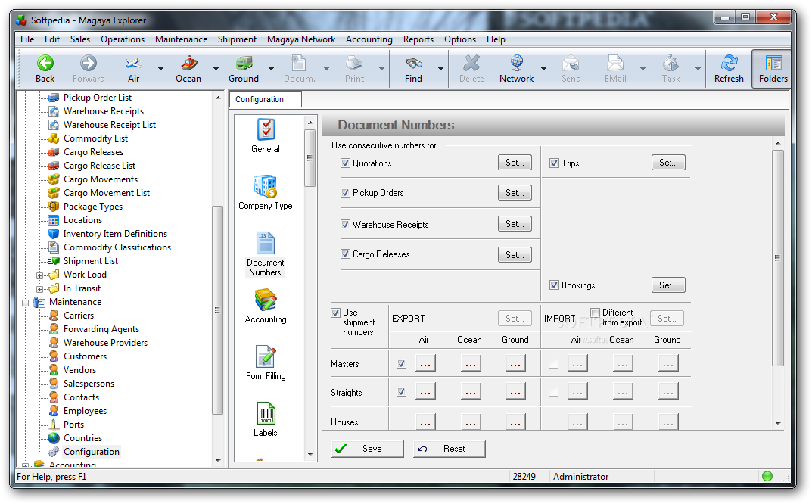
Task: Click the Send toolbar icon
Action: pyautogui.click(x=571, y=64)
